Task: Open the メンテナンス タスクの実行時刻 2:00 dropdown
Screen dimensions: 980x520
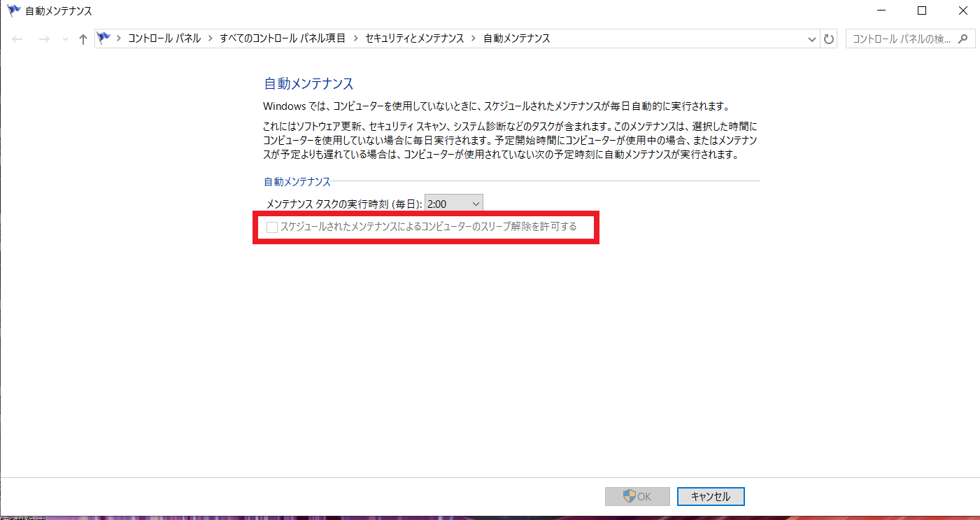Action: click(x=454, y=204)
